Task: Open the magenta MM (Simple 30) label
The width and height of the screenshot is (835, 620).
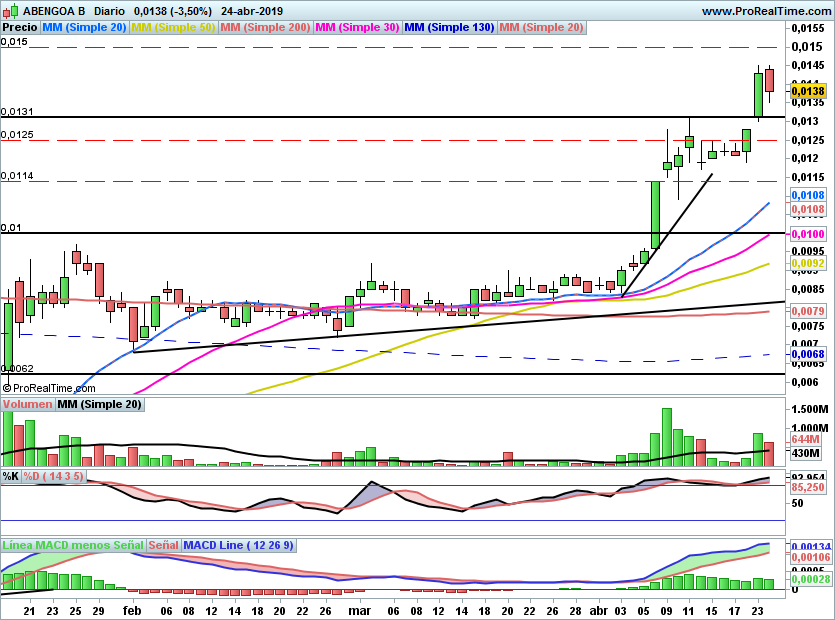Action: point(357,27)
